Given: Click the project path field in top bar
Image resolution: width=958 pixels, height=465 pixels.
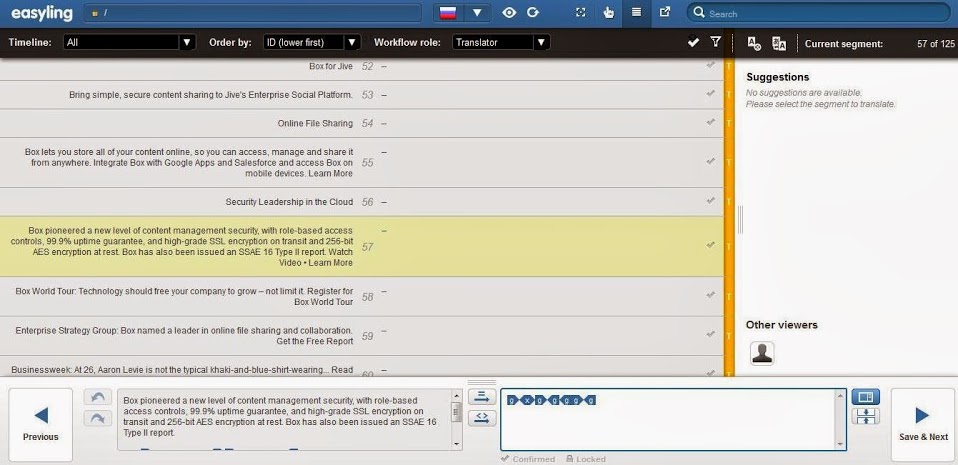Looking at the screenshot, I should coord(252,13).
